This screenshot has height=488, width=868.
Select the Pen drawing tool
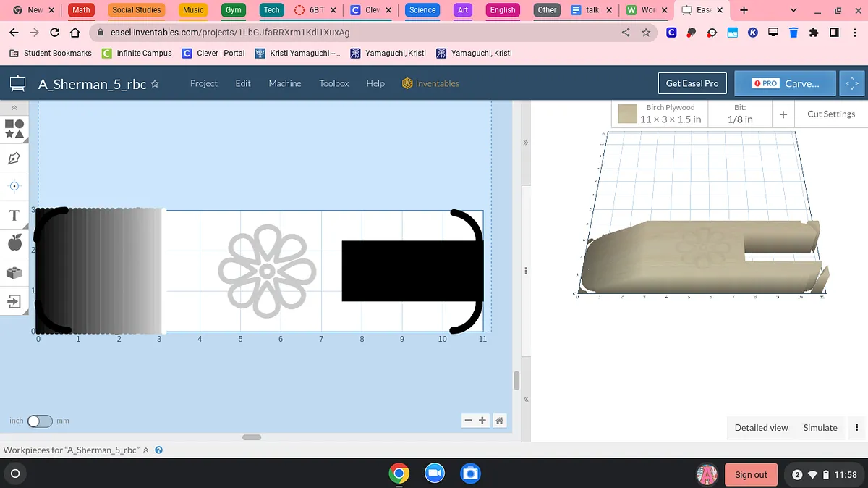14,158
